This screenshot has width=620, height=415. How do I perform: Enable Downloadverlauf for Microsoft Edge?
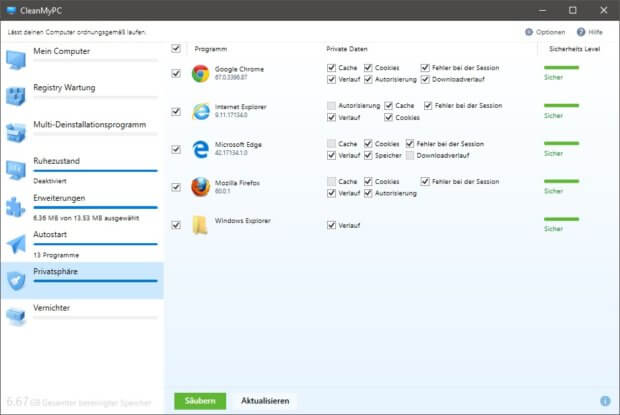[410, 155]
